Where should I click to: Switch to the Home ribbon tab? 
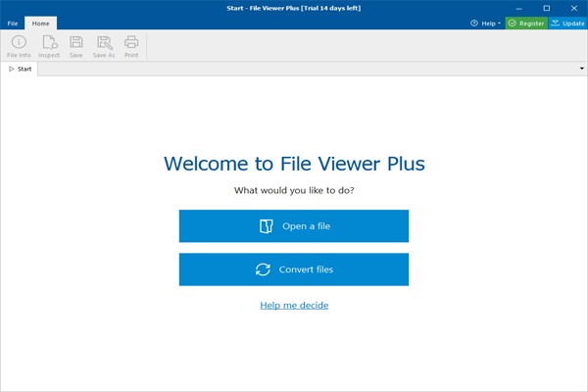40,24
